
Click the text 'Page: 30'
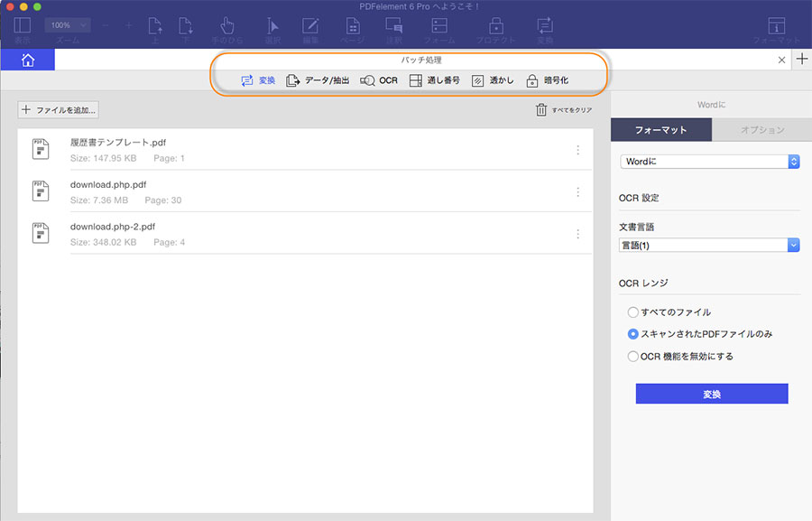[163, 200]
